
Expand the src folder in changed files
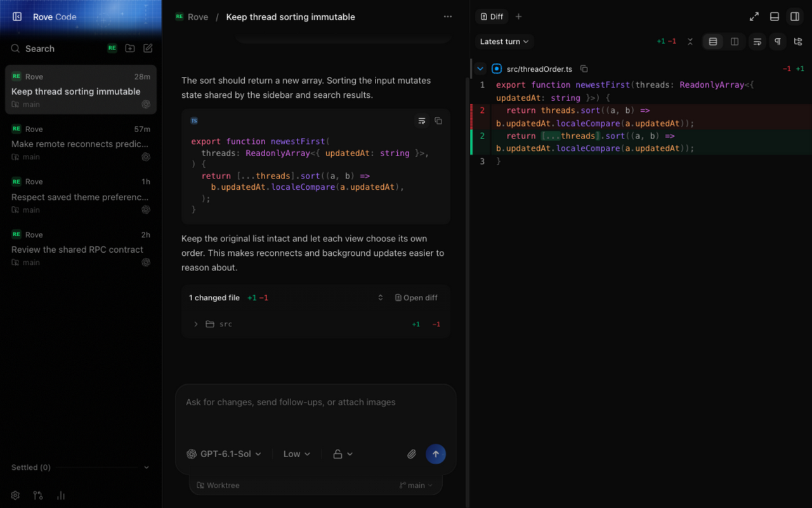pos(316,324)
